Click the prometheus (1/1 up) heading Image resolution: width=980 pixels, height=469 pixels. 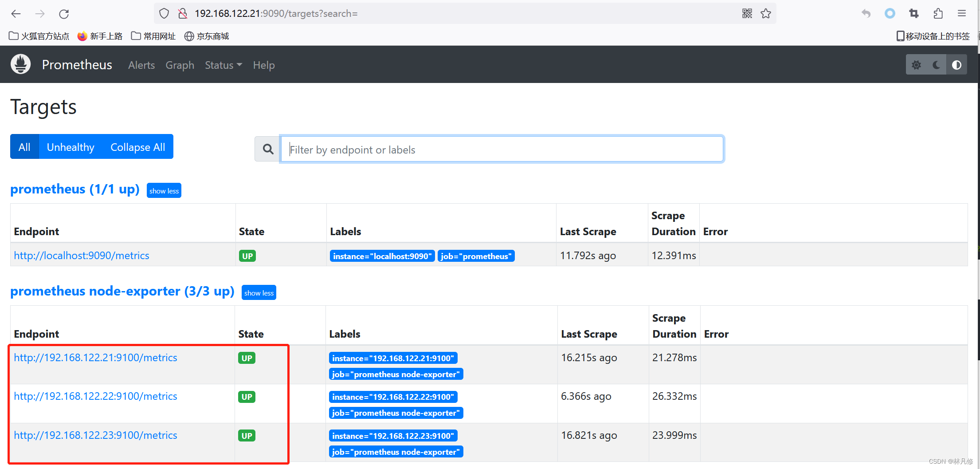(75, 189)
